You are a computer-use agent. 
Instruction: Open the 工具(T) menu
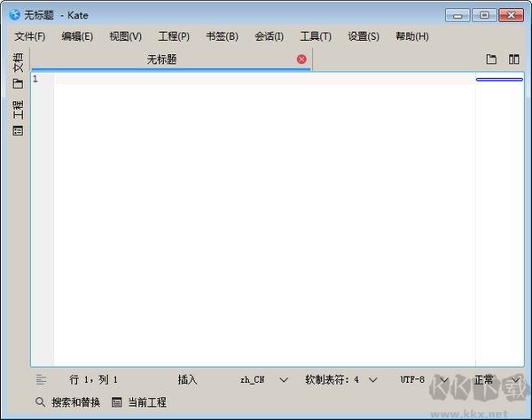[316, 36]
